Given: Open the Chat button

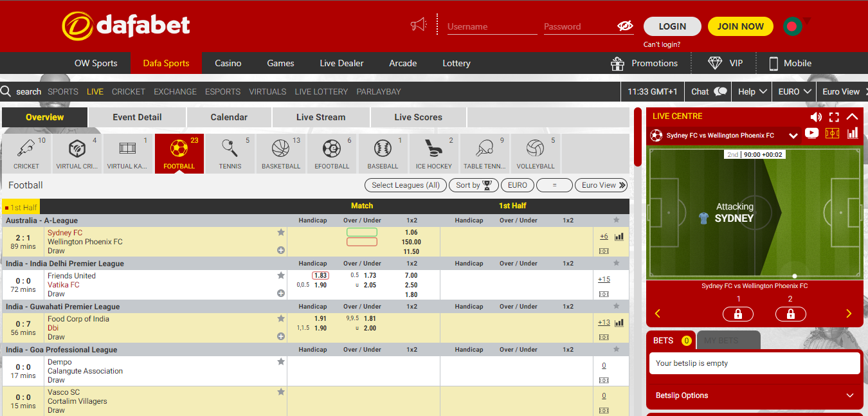Looking at the screenshot, I should 709,91.
